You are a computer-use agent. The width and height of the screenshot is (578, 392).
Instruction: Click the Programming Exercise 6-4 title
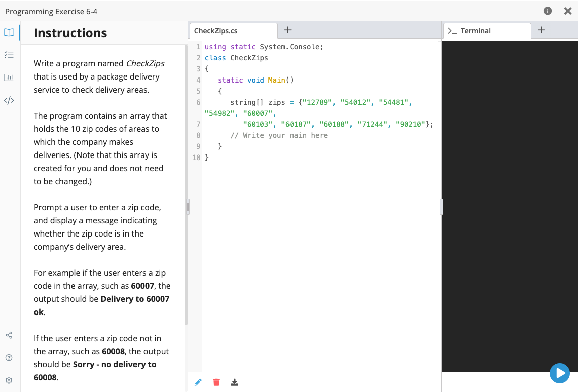pos(51,12)
